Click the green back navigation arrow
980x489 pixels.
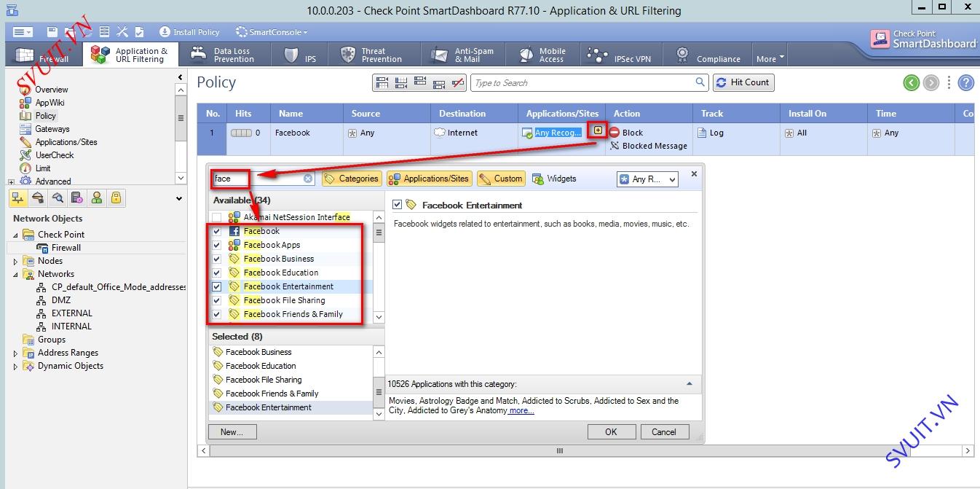912,82
